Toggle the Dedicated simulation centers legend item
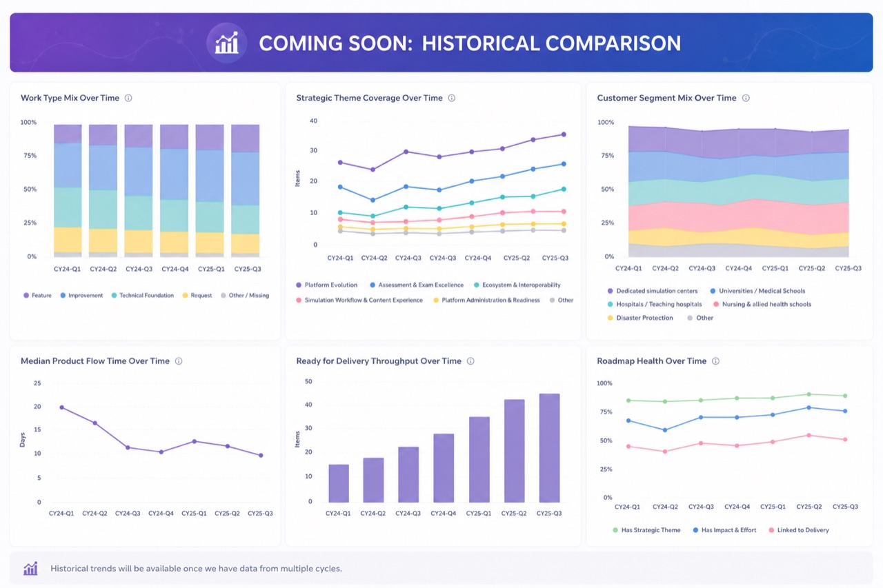This screenshot has width=883, height=588. click(653, 291)
